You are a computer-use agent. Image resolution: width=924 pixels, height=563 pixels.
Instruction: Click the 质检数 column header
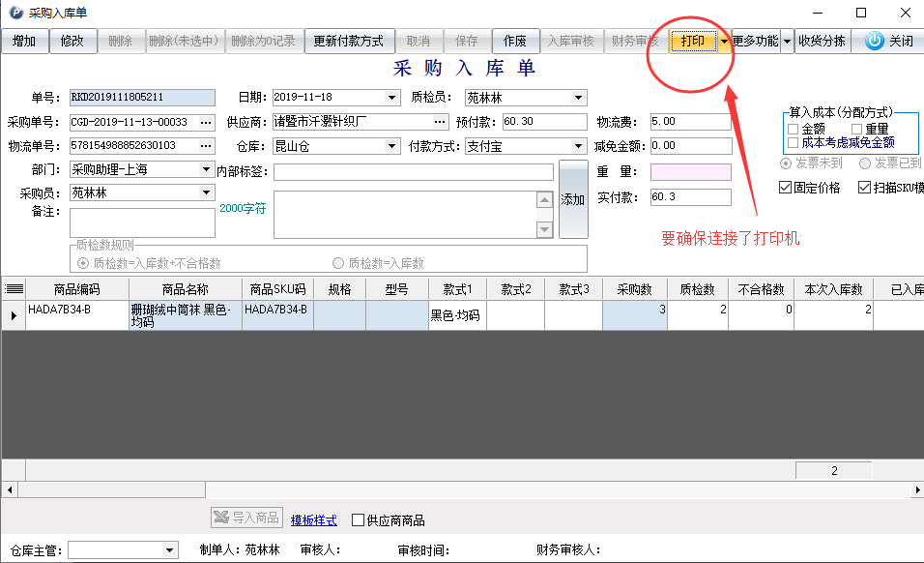698,289
